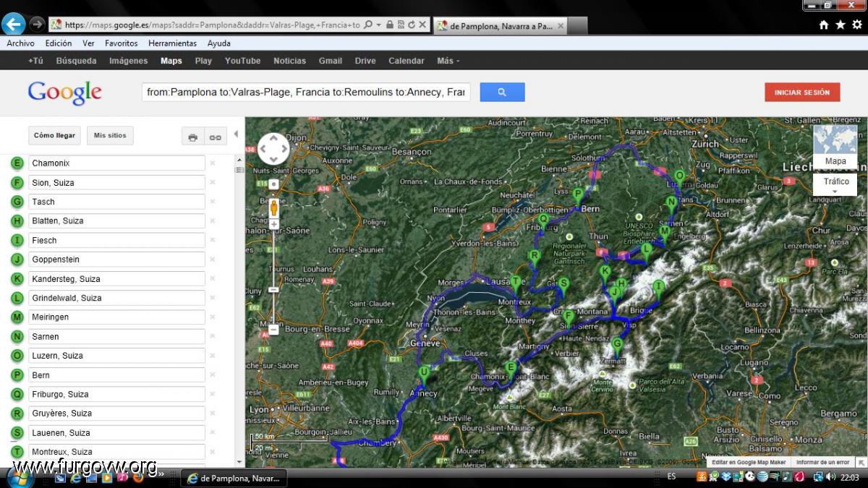The width and height of the screenshot is (868, 488).
Task: Remove the Chamonix waypoint with its X
Action: pos(213,163)
